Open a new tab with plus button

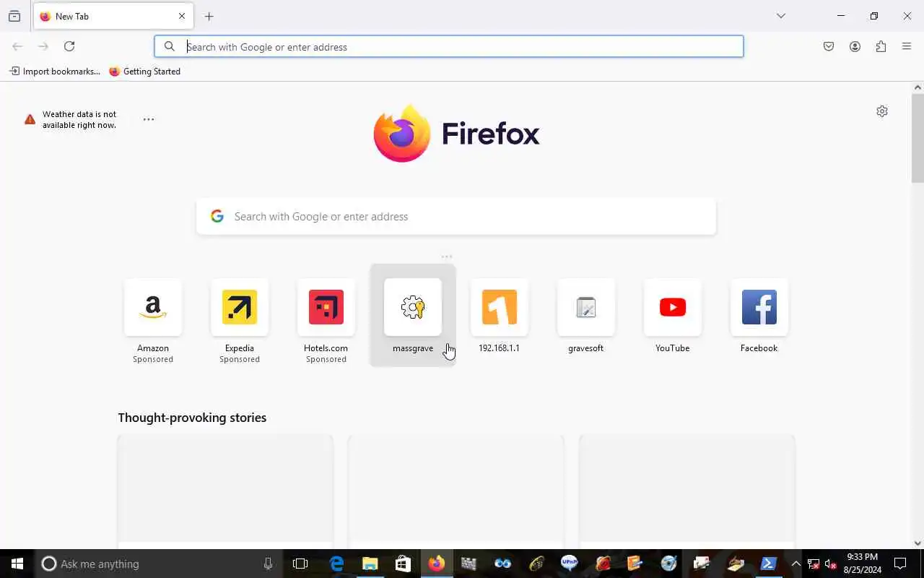point(209,16)
